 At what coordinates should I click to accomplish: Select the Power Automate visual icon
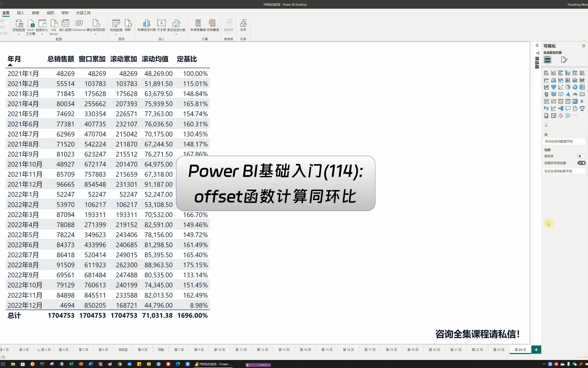tap(568, 116)
